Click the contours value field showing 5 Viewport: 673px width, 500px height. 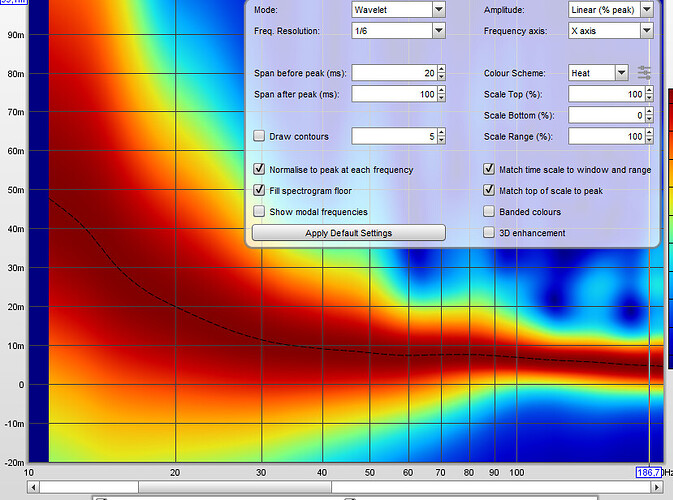394,136
